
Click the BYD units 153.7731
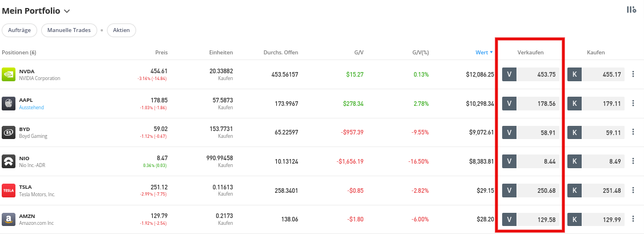(221, 129)
